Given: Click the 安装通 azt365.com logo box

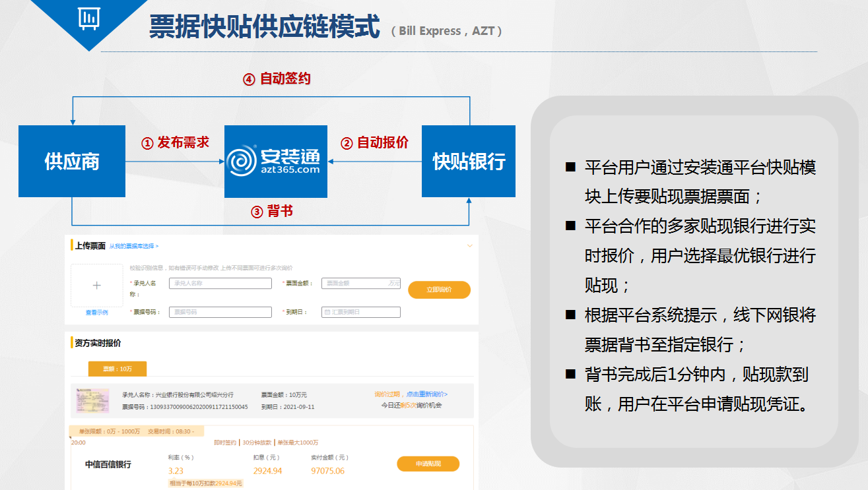Looking at the screenshot, I should pyautogui.click(x=276, y=162).
